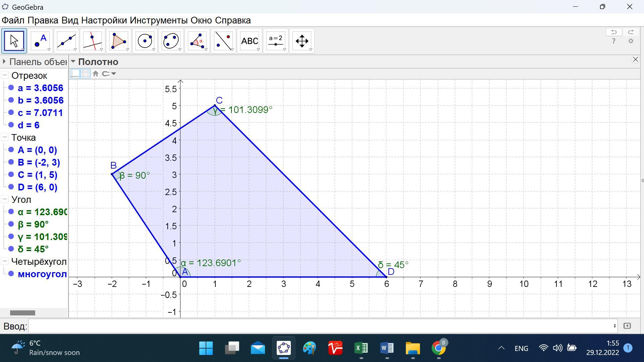Choose the Line through two points tool

click(x=66, y=41)
